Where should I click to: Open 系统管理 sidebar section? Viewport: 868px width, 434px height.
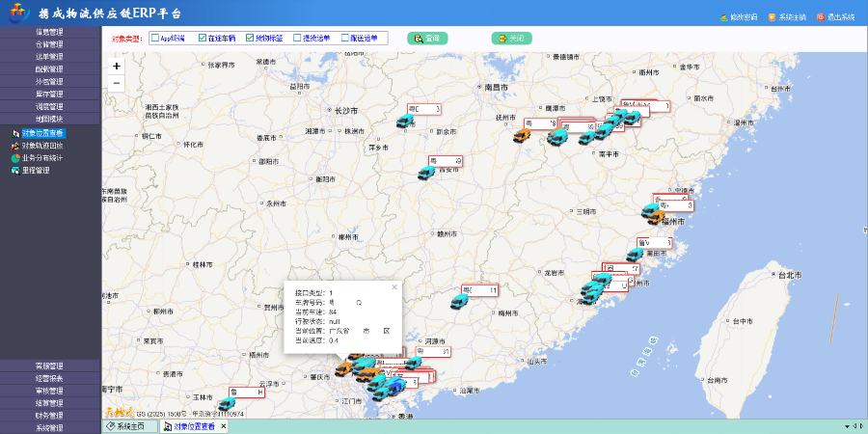pyautogui.click(x=50, y=428)
